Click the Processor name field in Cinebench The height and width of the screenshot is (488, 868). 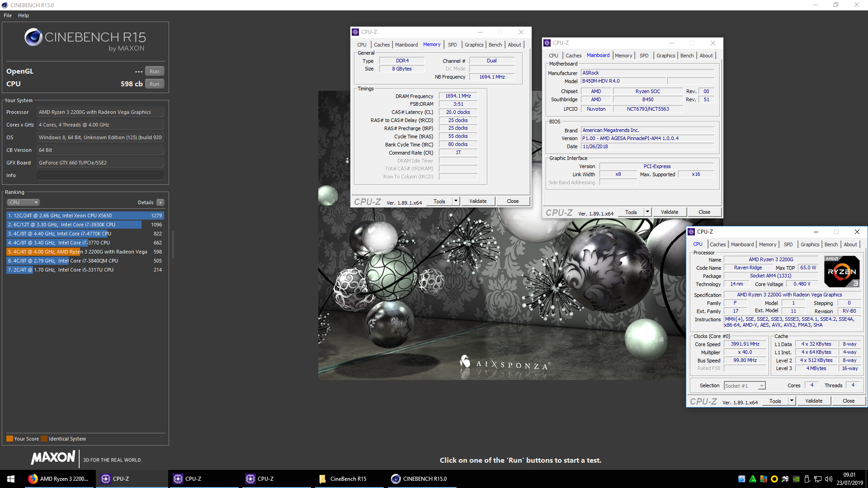(x=100, y=112)
